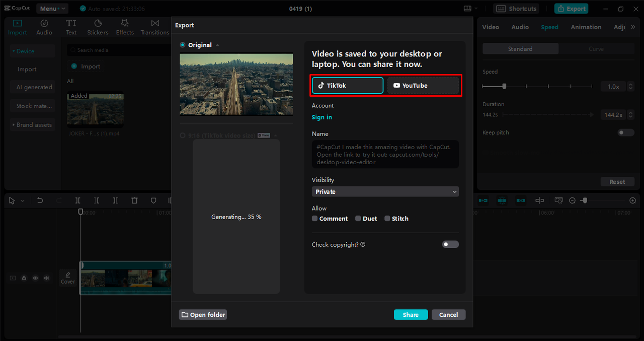
Task: Expand Brand assets in the sidebar
Action: click(33, 125)
